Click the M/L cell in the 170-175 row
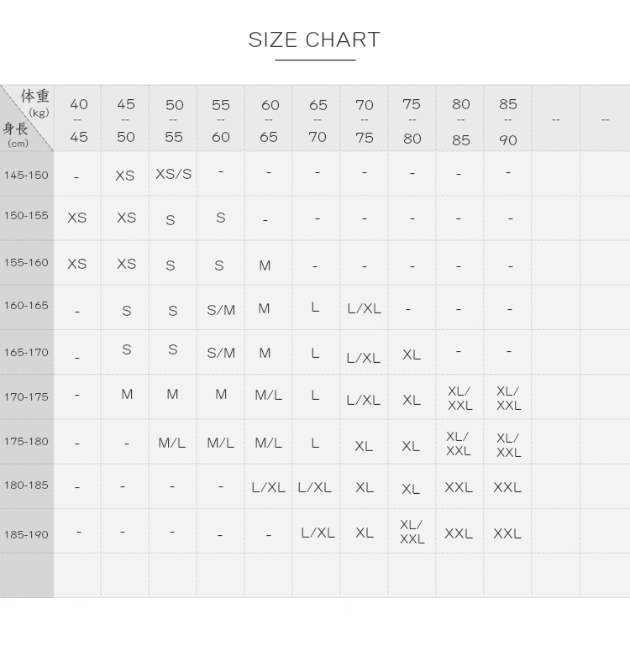 (269, 395)
